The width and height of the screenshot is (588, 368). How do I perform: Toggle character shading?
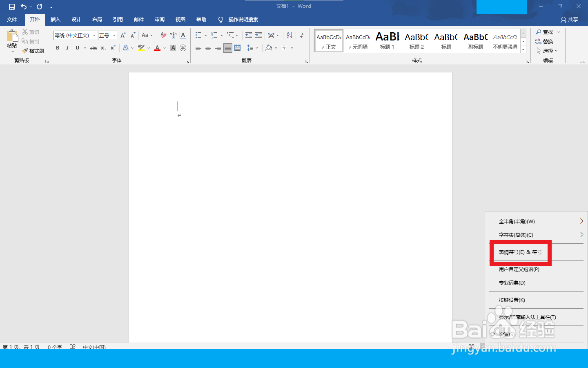click(x=173, y=48)
